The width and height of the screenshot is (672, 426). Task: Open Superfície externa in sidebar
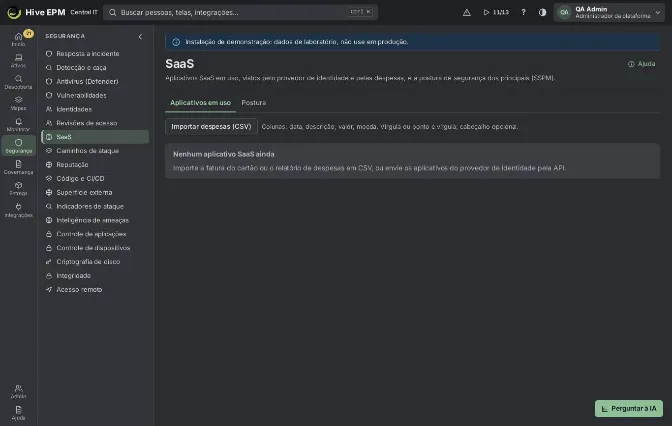tap(95, 192)
